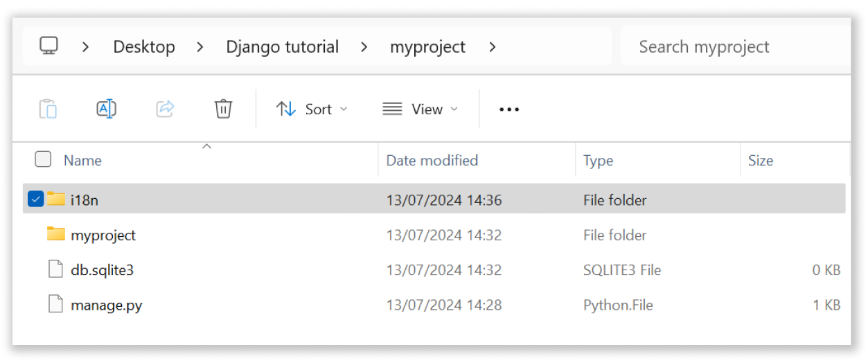The height and width of the screenshot is (363, 868).
Task: Select the manage.py file name
Action: 106,304
